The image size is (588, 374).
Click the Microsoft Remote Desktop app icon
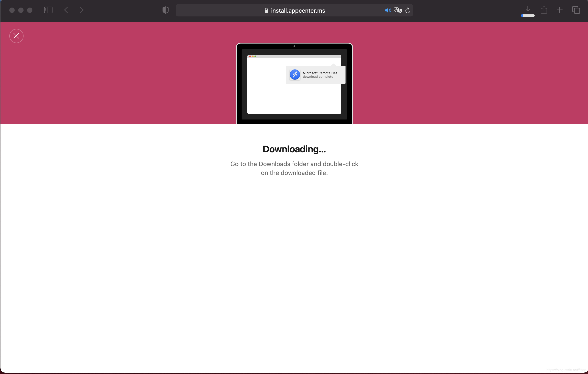295,74
